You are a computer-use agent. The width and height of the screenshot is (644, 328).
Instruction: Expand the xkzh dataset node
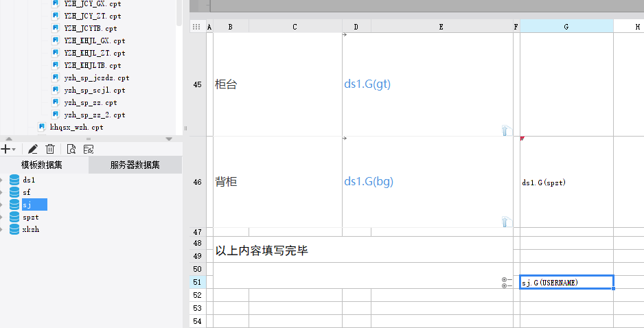pos(1,229)
